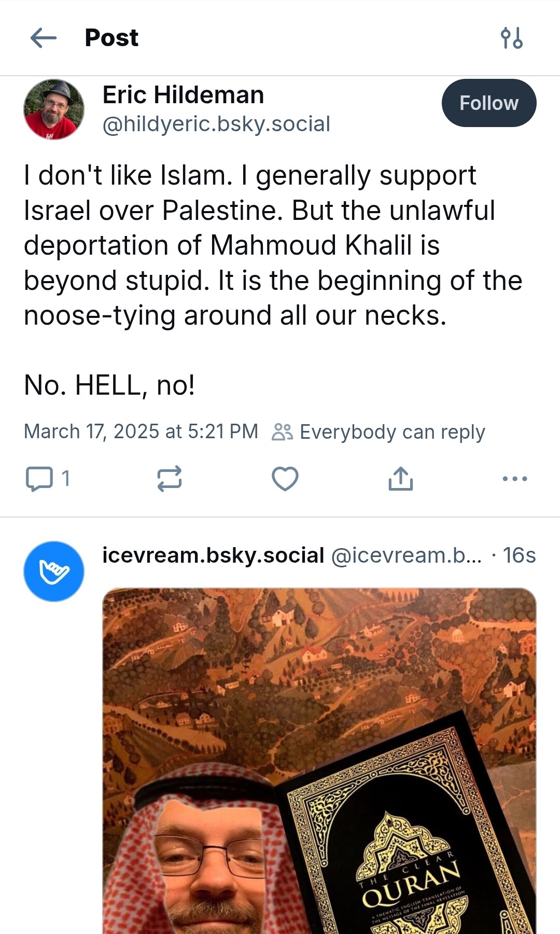
Task: Share the post with the upload icon
Action: coord(400,479)
